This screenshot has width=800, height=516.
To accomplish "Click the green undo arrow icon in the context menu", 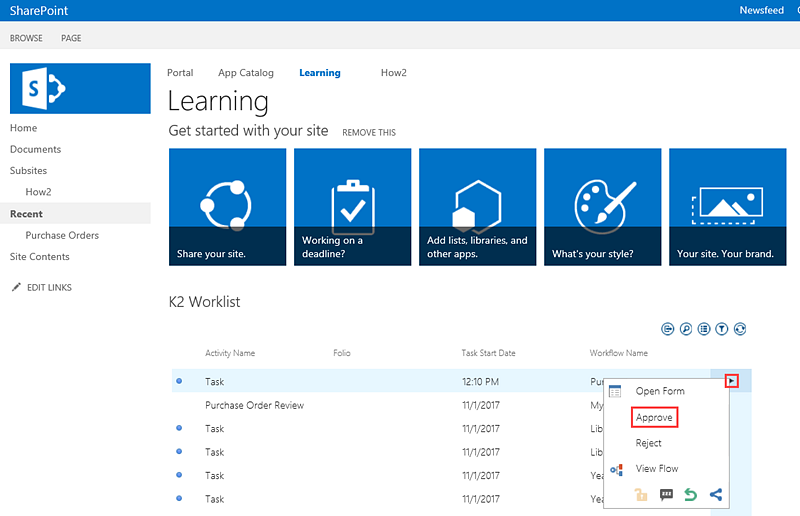I will click(x=691, y=494).
